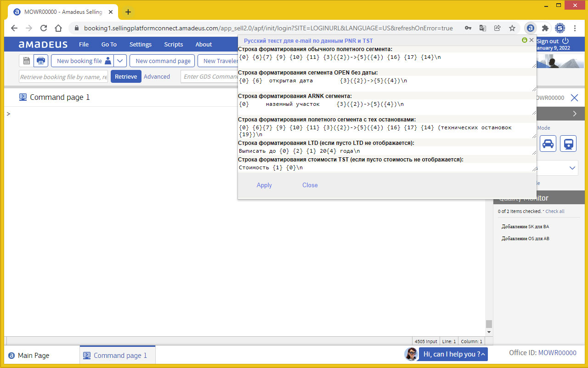The image size is (588, 368).
Task: Open the Amadeus extension icon in Chrome
Action: (x=530, y=28)
